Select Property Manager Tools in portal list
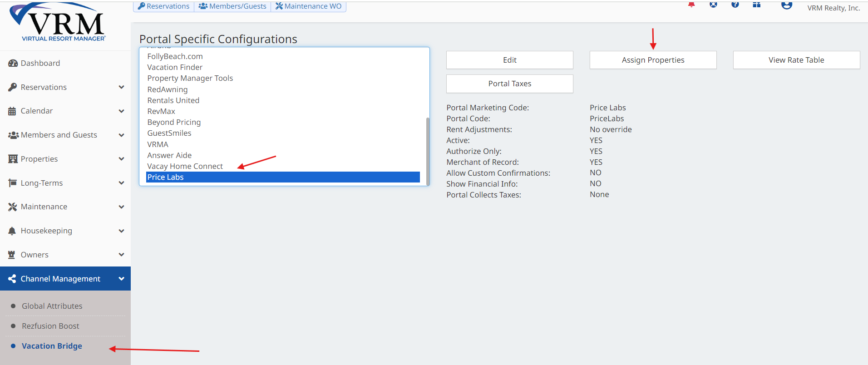Screen dimensions: 868x365 tap(283, 78)
